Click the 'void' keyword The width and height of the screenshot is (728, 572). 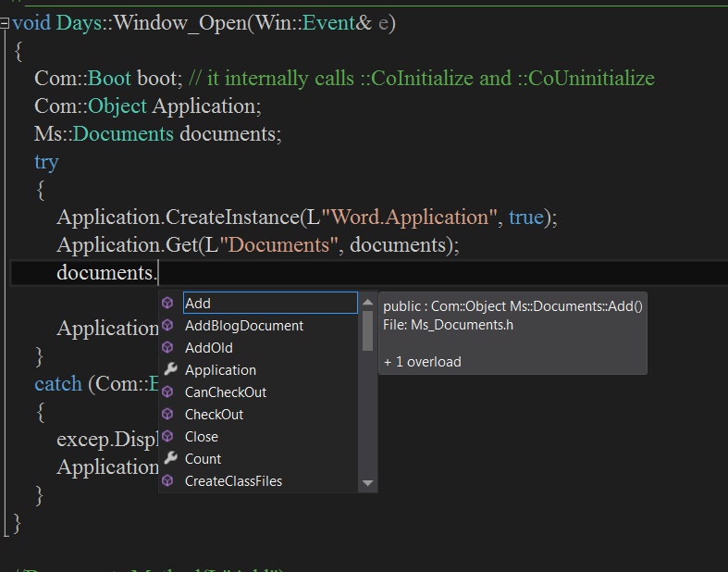(31, 23)
